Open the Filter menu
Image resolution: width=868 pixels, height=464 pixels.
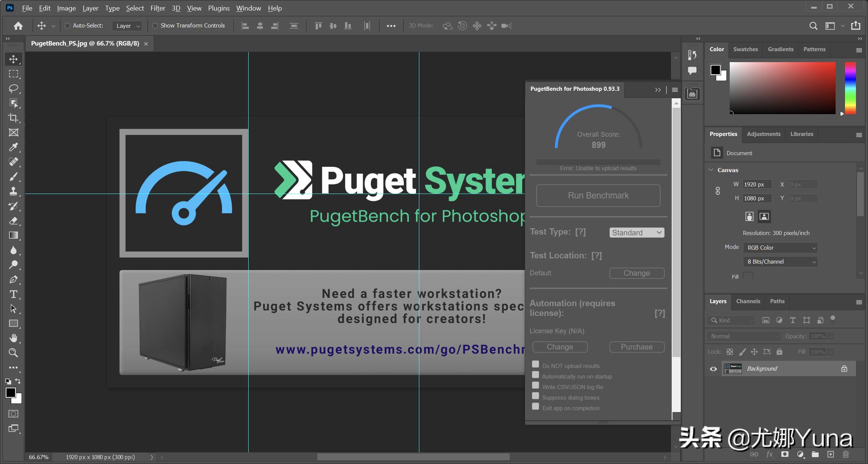157,8
